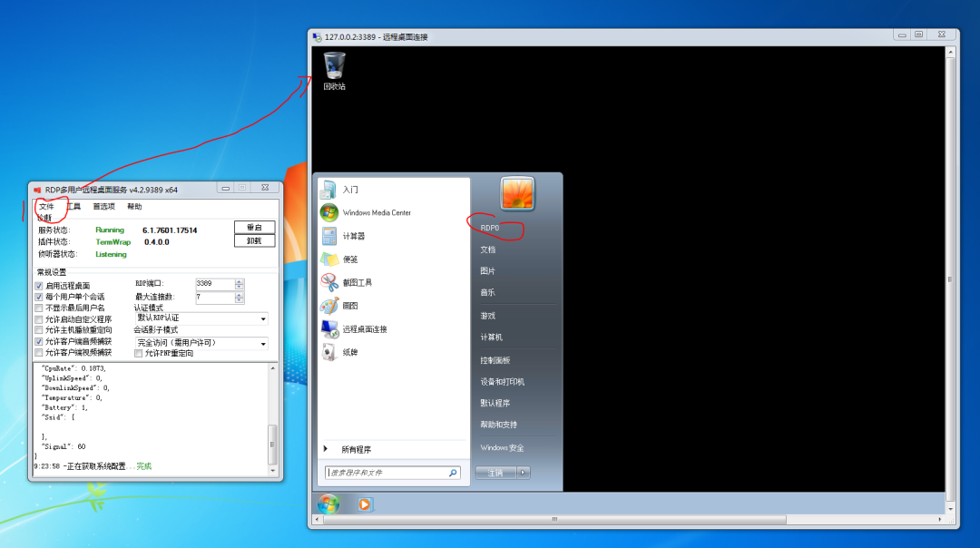
Task: Click the search magnifier icon in Start menu
Action: point(453,473)
